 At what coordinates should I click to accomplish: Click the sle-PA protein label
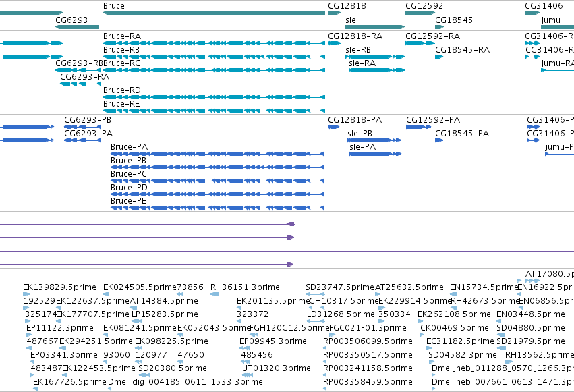[x=362, y=147]
